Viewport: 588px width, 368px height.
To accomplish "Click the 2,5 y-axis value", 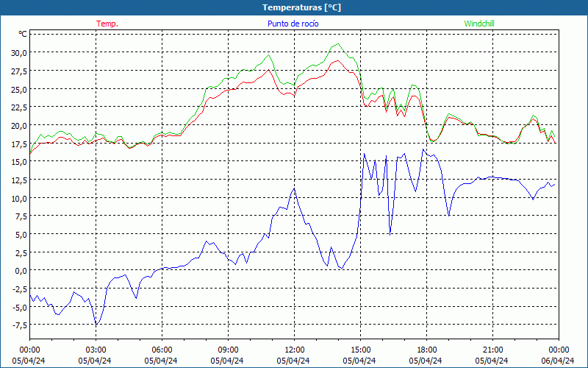I will [x=21, y=252].
